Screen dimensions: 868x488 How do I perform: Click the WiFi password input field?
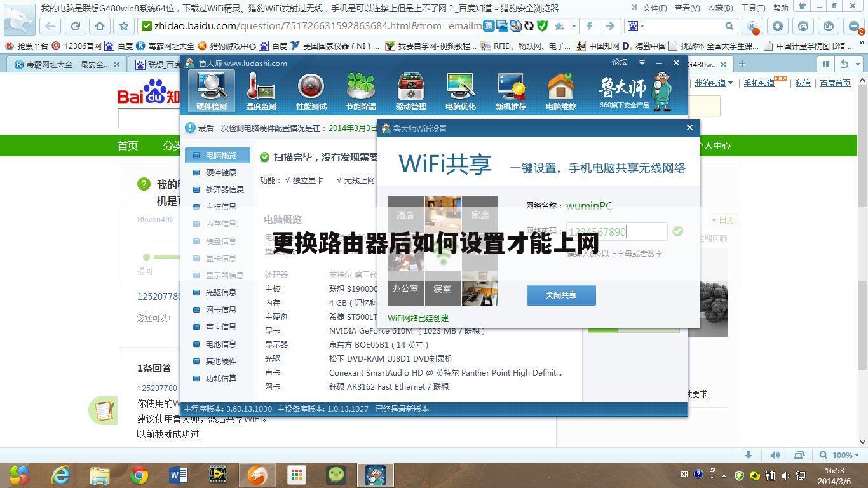[617, 232]
